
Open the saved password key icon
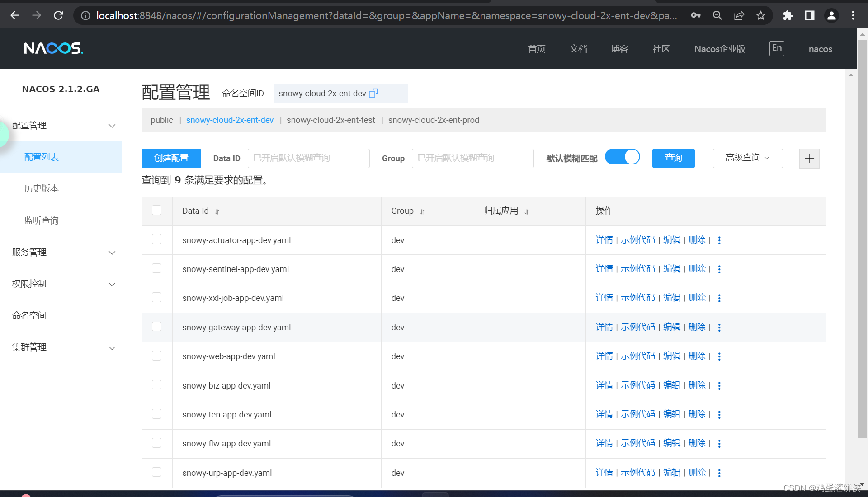pos(696,15)
